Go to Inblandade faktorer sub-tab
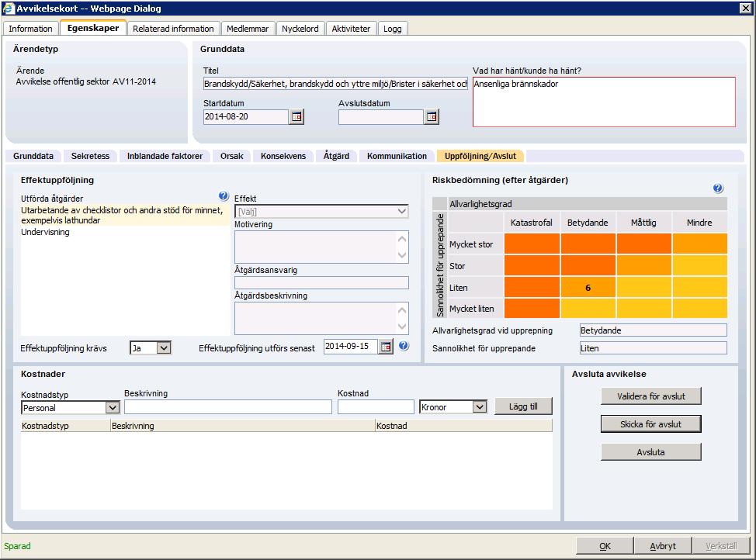Image resolution: width=756 pixels, height=560 pixels. pos(165,156)
